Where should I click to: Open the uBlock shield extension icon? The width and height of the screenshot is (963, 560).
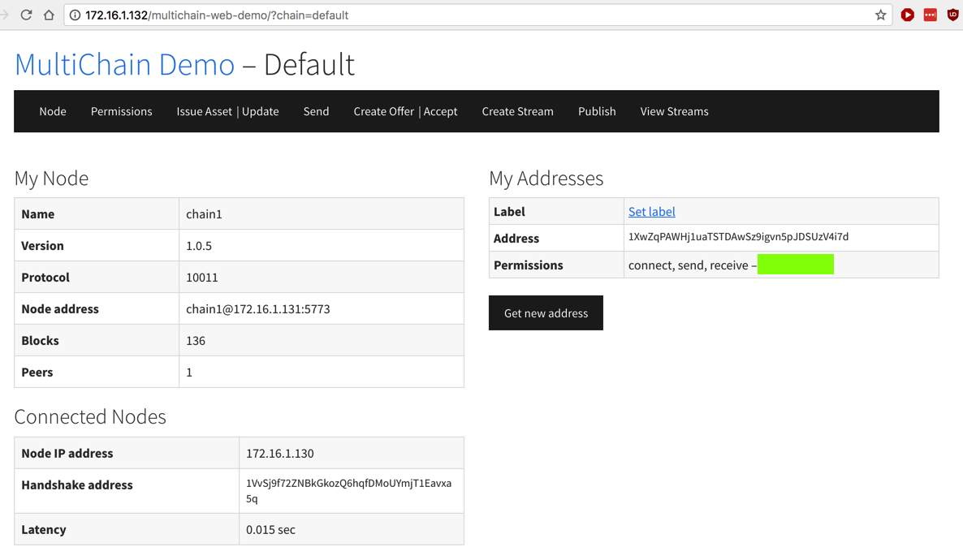(952, 15)
